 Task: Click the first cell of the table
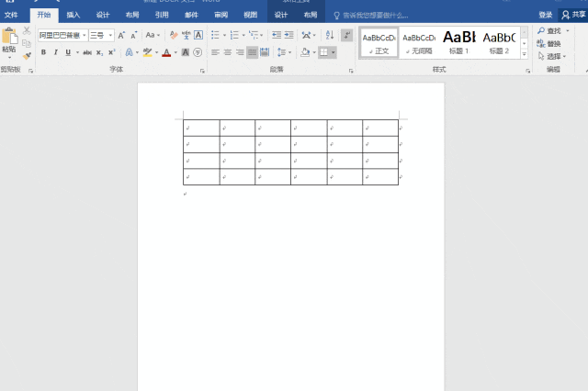pyautogui.click(x=201, y=128)
